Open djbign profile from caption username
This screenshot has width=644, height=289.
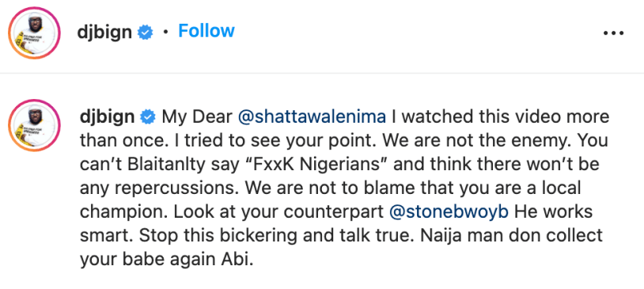pyautogui.click(x=107, y=117)
